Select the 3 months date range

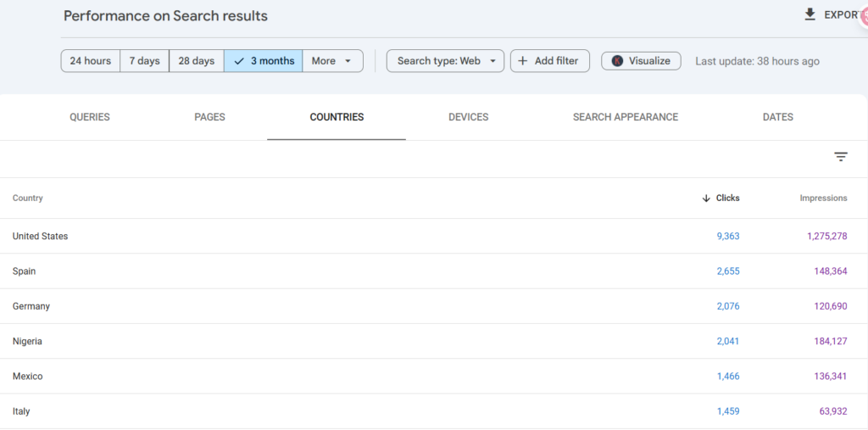(264, 61)
